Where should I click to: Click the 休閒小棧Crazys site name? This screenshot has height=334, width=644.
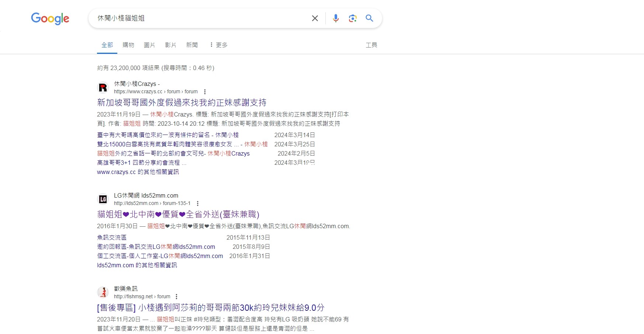coord(137,84)
